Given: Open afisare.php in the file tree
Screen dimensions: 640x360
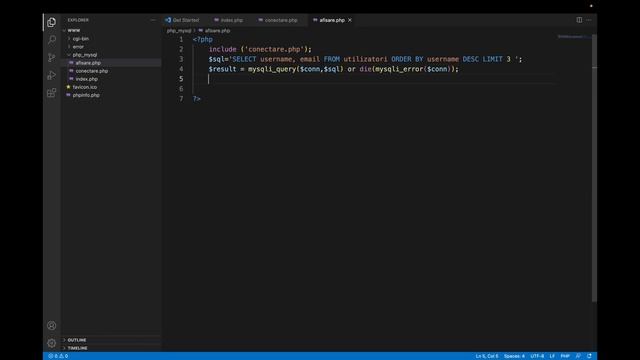Looking at the screenshot, I should click(x=88, y=63).
